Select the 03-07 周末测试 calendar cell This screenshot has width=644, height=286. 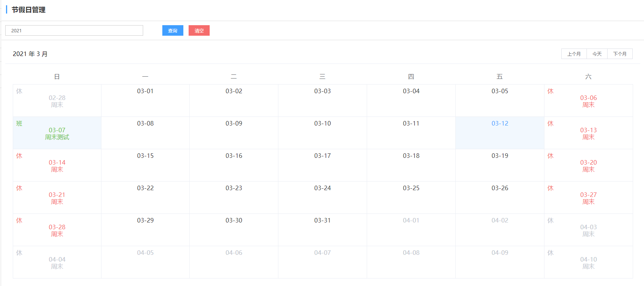[57, 133]
